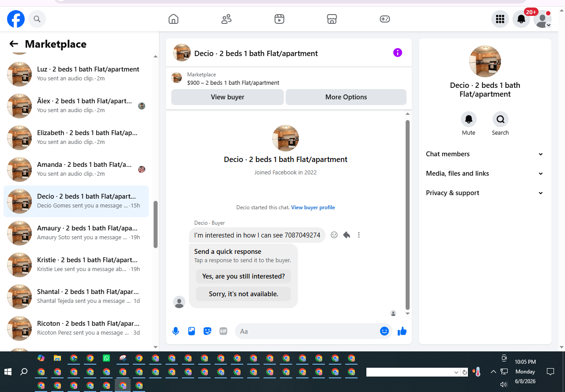
Task: Open the Elizabeth conversation
Action: pyautogui.click(x=76, y=138)
